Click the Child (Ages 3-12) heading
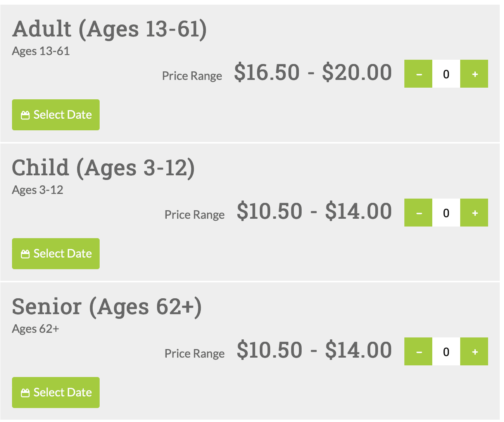The image size is (504, 422). 104,168
